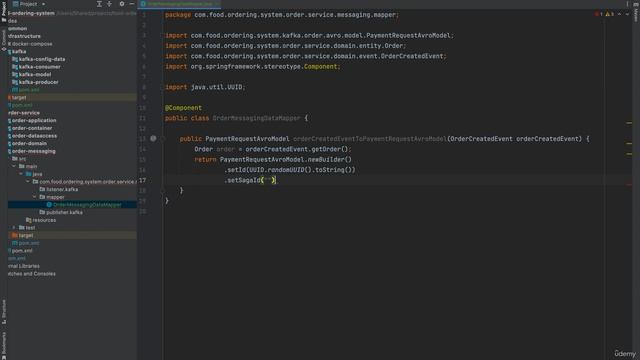This screenshot has height=360, width=640.
Task: Click the .setId(UUID.randomUUID()) line
Action: coord(290,170)
